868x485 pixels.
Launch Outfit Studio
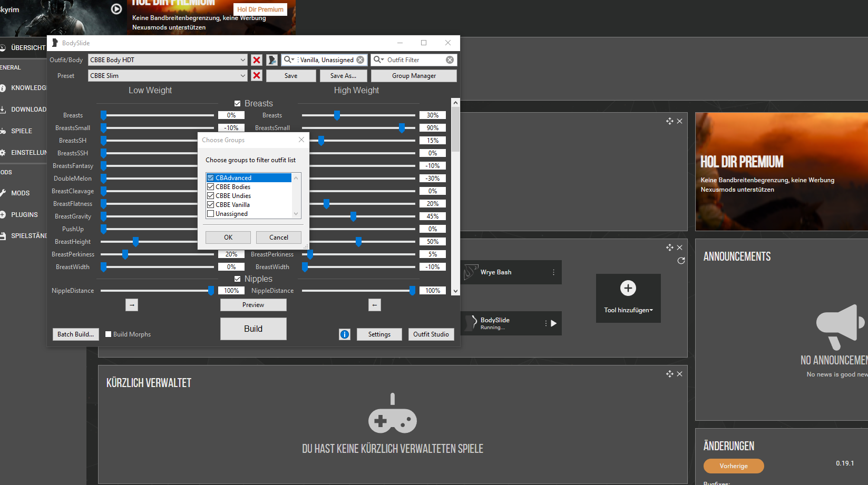click(431, 334)
